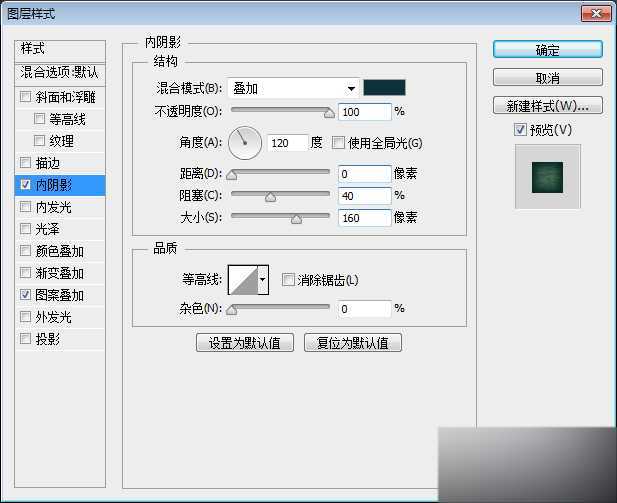Click the style preview thumbnail
Image resolution: width=617 pixels, height=503 pixels.
(x=547, y=176)
